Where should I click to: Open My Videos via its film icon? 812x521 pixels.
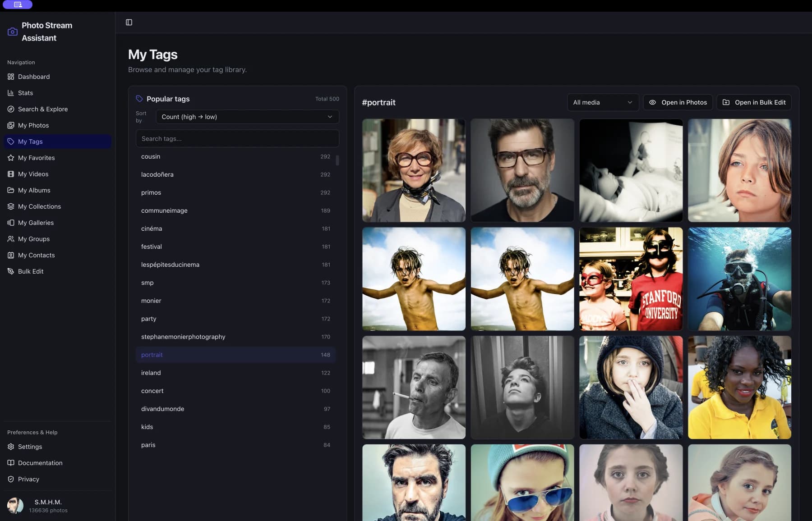pyautogui.click(x=11, y=174)
